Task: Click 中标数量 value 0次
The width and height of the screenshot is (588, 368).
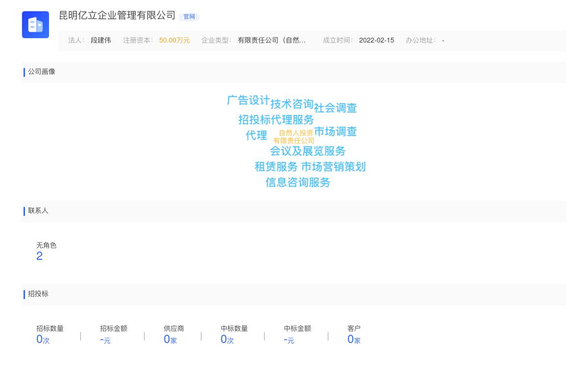Action: click(x=227, y=340)
